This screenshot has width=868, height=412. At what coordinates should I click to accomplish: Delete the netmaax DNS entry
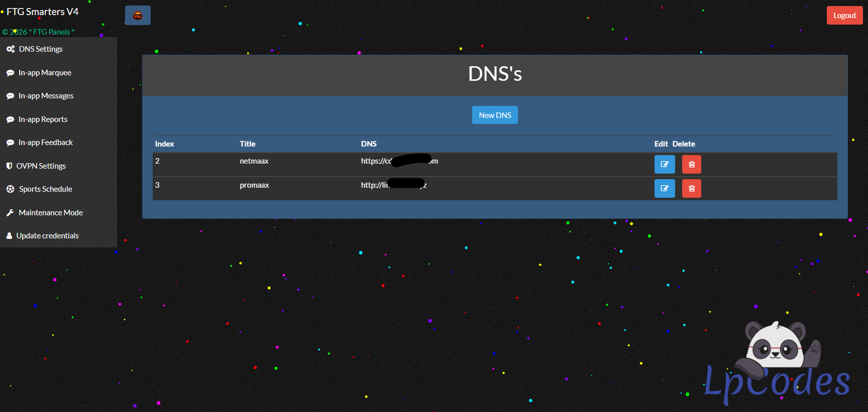(691, 165)
